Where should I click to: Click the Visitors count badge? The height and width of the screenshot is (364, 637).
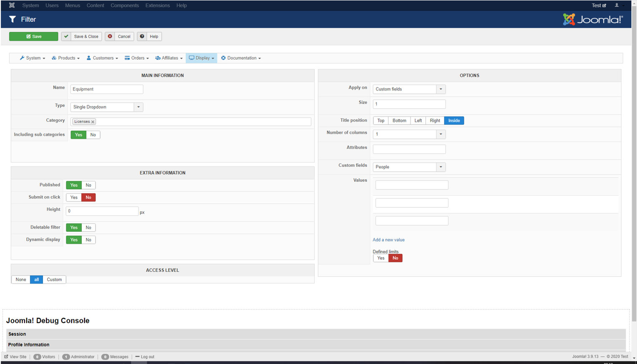coord(37,357)
